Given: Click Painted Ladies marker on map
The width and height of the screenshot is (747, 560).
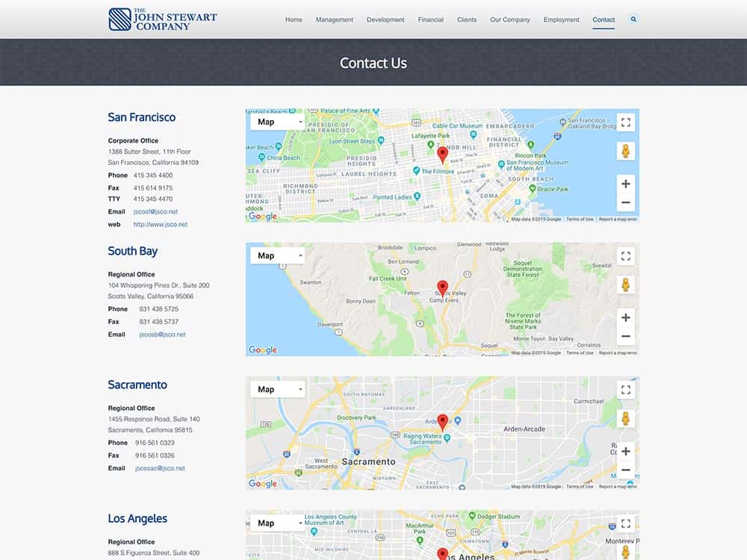Looking at the screenshot, I should (418, 196).
